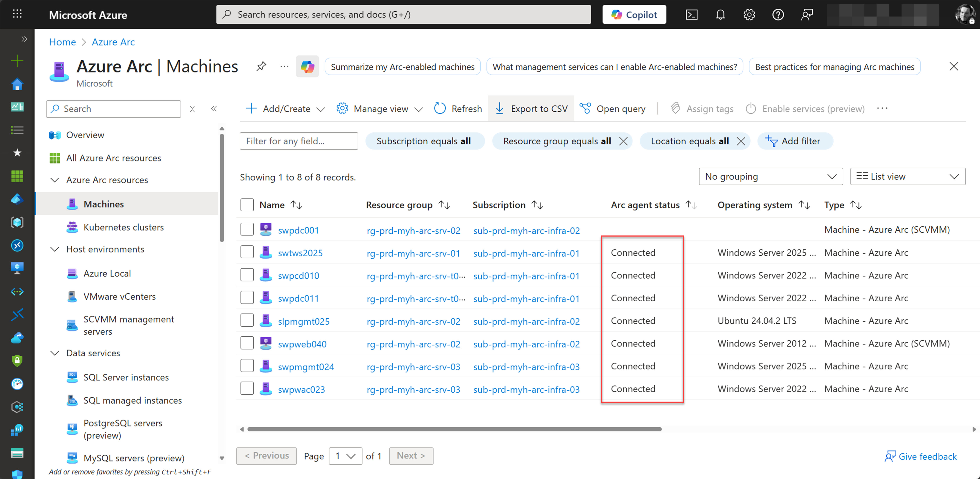Open the help question mark icon
The height and width of the screenshot is (479, 980).
click(778, 15)
